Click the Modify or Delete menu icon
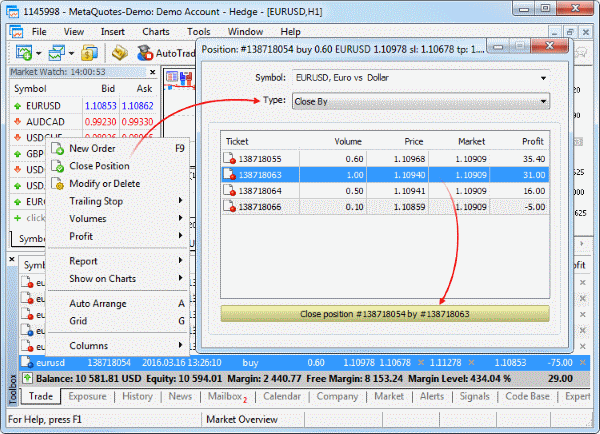The height and width of the screenshot is (434, 600). click(x=57, y=184)
